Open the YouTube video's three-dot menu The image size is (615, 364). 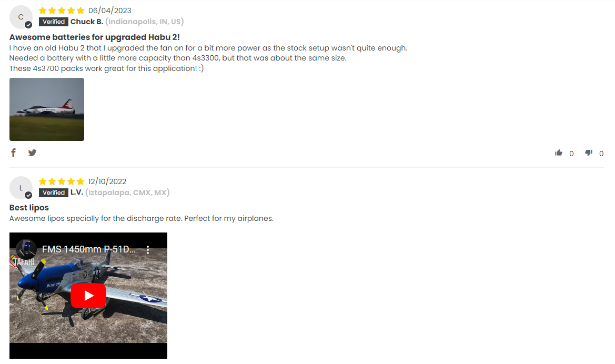pos(148,249)
